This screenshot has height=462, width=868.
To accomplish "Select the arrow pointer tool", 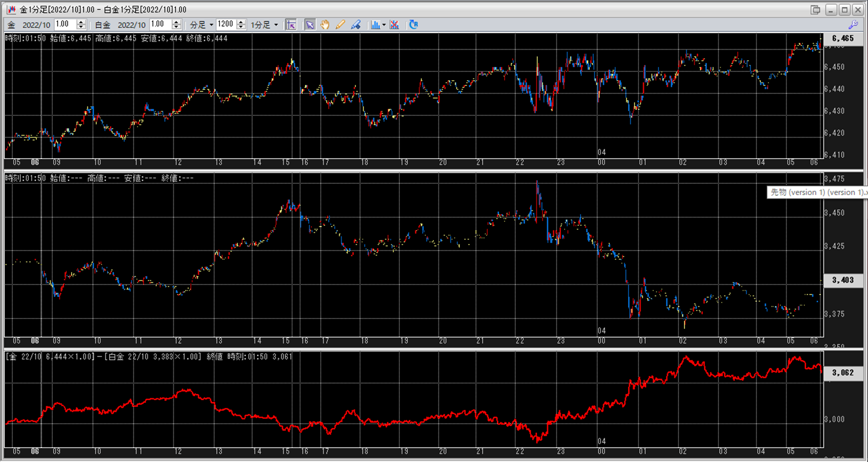I will (310, 25).
